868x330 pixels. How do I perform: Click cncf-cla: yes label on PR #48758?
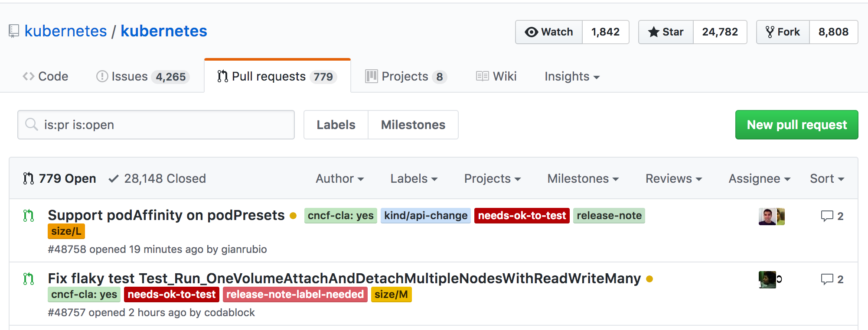point(341,216)
